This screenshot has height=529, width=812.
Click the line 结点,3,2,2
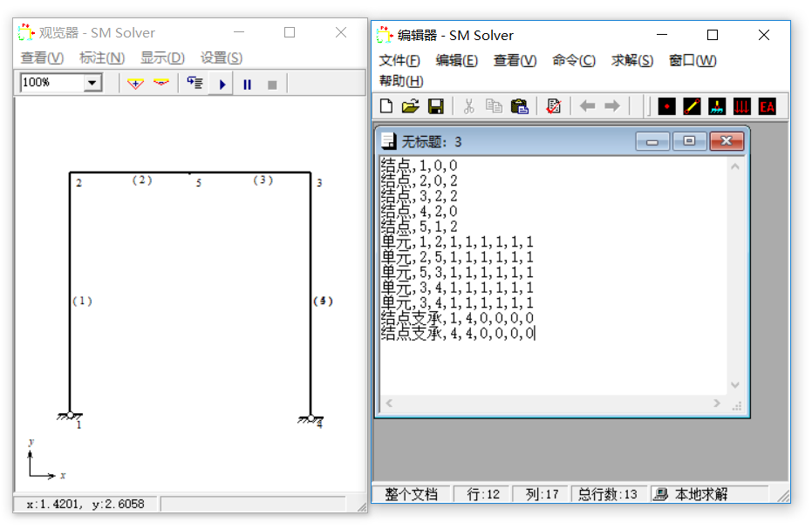click(x=419, y=196)
